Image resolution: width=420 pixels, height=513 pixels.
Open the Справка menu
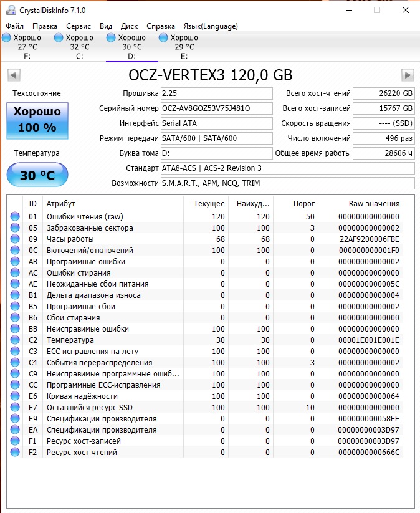161,26
